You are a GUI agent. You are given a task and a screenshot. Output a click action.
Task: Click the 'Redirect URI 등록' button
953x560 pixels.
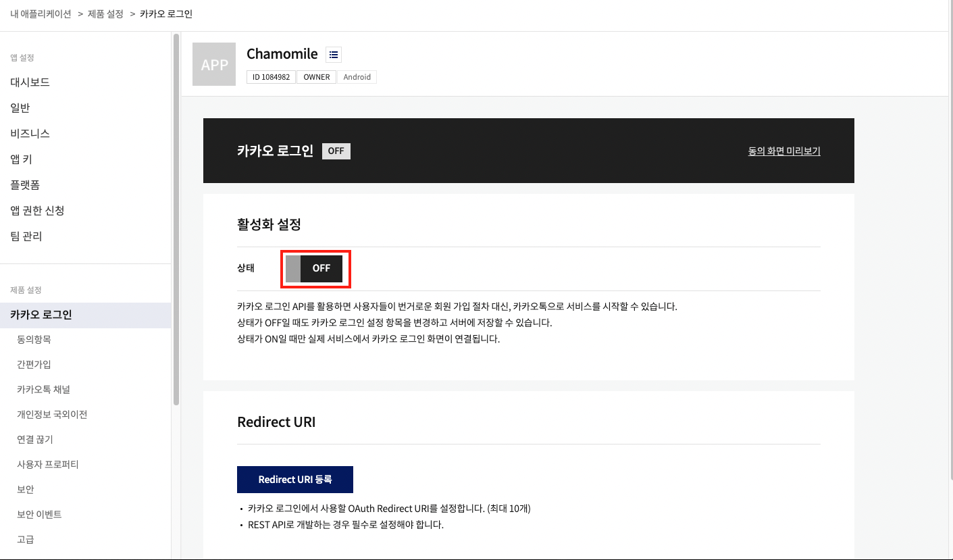point(295,480)
